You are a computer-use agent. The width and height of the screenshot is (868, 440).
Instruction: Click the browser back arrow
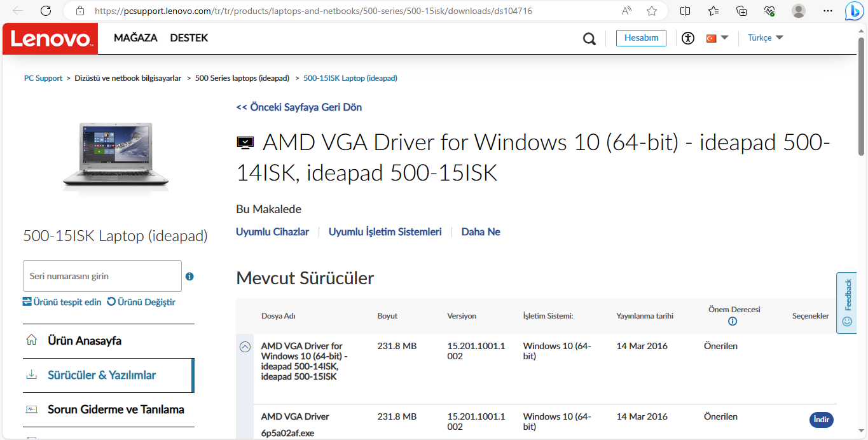[18, 11]
